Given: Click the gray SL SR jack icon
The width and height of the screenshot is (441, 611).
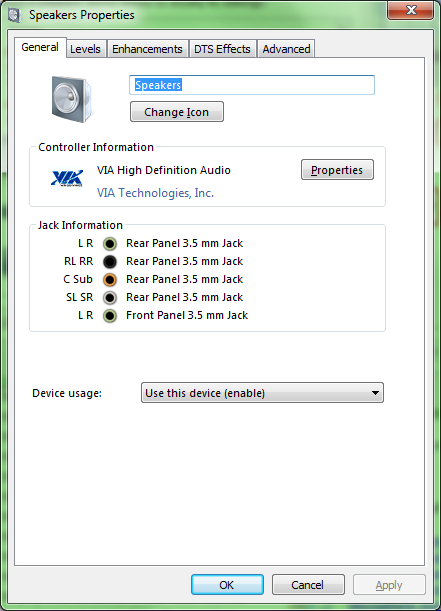Looking at the screenshot, I should coord(110,298).
